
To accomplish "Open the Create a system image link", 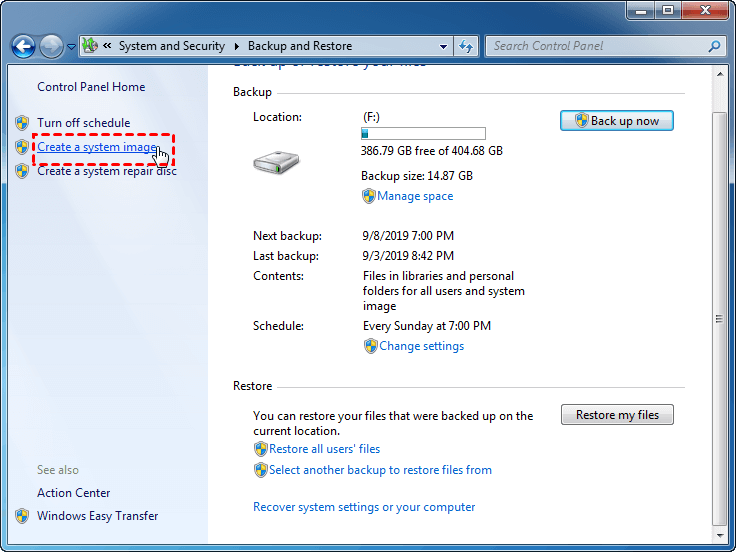I will [96, 147].
